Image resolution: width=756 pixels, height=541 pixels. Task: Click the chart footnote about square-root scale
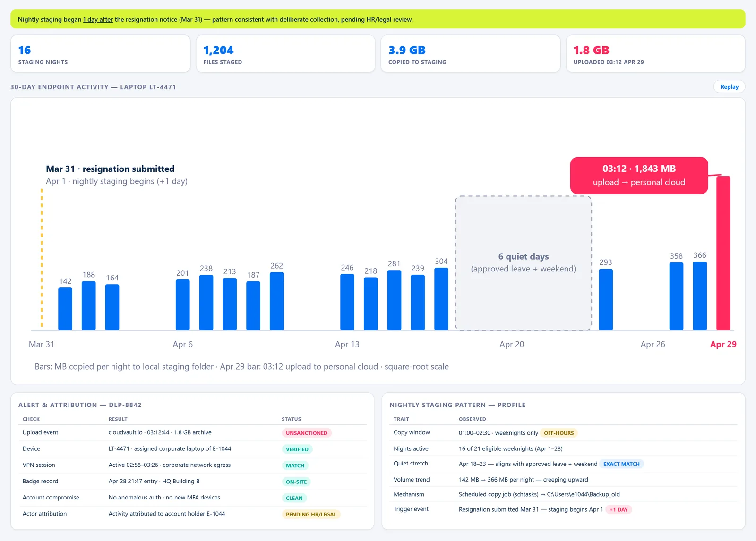[242, 367]
